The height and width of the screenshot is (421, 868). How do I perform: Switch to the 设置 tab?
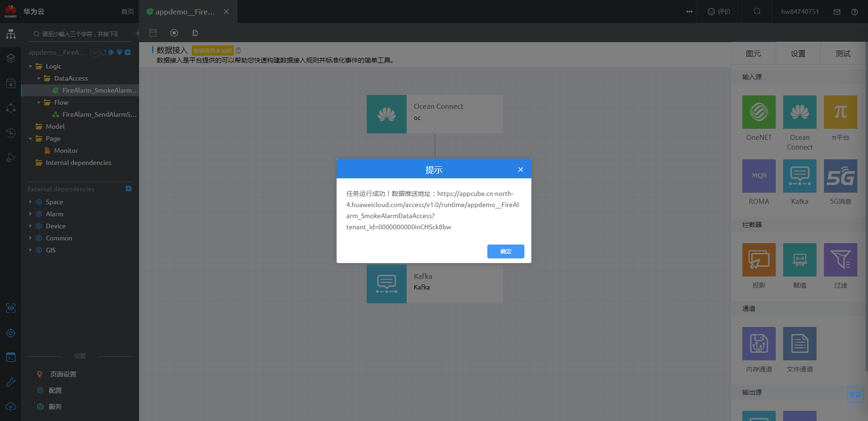click(x=798, y=54)
